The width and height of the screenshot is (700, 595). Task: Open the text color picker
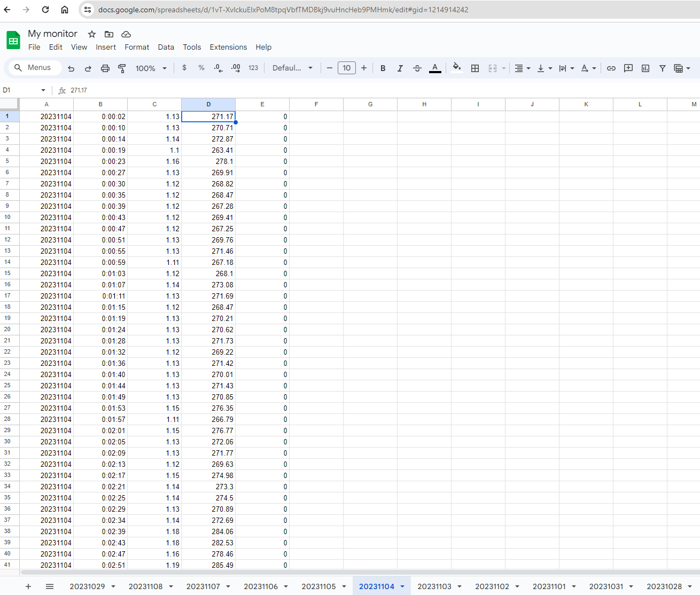pyautogui.click(x=435, y=68)
